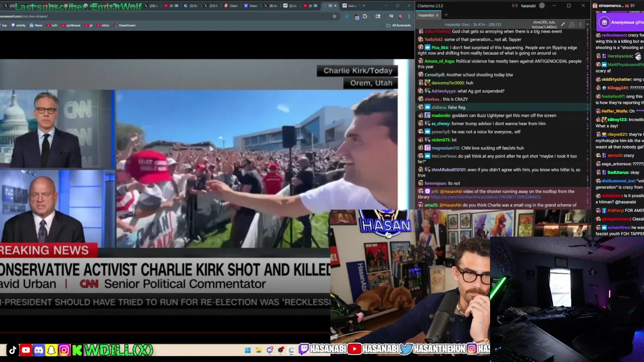This screenshot has width=644, height=362.
Task: Switch to the Charlie browser tab
Action: 230,6
